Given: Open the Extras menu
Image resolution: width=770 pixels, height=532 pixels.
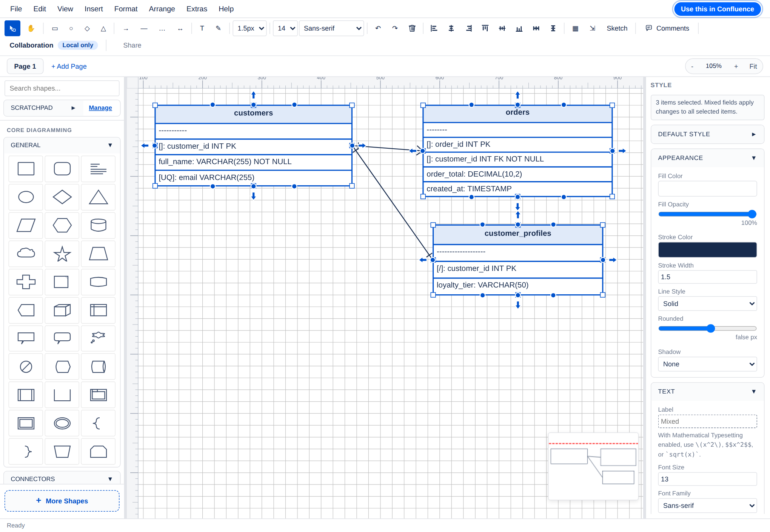Looking at the screenshot, I should (197, 9).
